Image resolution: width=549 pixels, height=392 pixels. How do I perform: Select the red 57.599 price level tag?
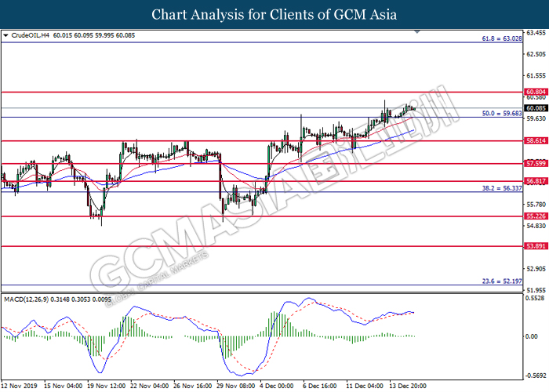pyautogui.click(x=536, y=164)
